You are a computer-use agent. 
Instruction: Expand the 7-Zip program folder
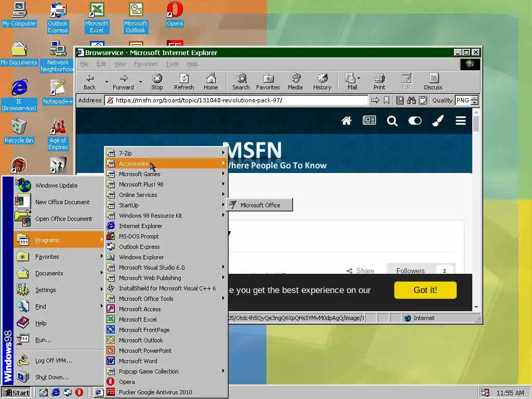point(166,153)
